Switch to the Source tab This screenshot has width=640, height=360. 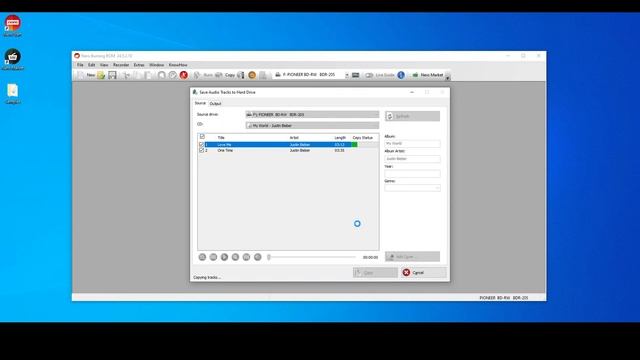[x=200, y=103]
